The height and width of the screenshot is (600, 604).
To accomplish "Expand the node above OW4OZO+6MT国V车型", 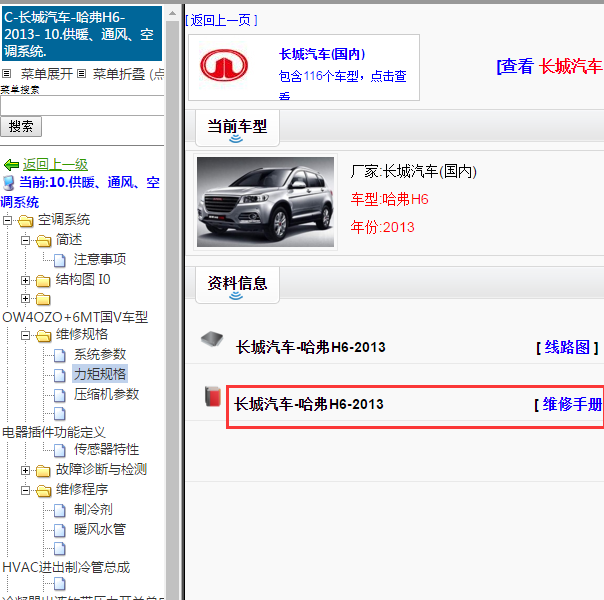I will tap(25, 298).
